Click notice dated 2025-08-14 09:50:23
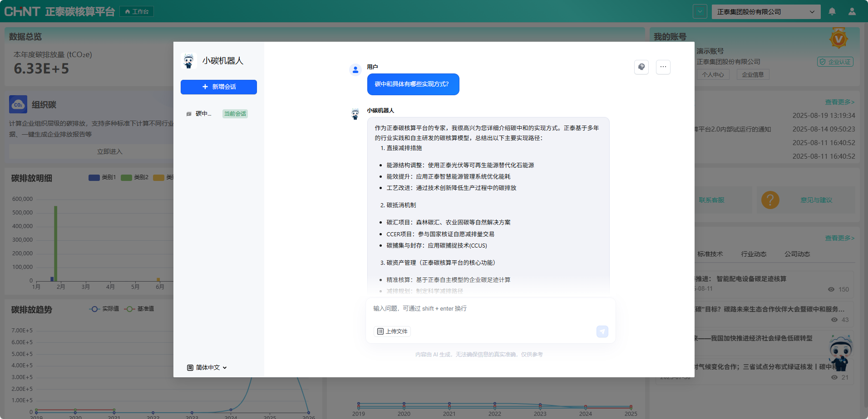The height and width of the screenshot is (419, 868). 824,129
